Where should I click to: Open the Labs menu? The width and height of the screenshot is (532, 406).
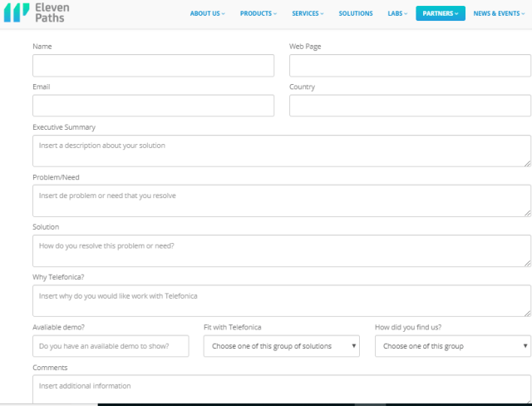click(x=397, y=13)
